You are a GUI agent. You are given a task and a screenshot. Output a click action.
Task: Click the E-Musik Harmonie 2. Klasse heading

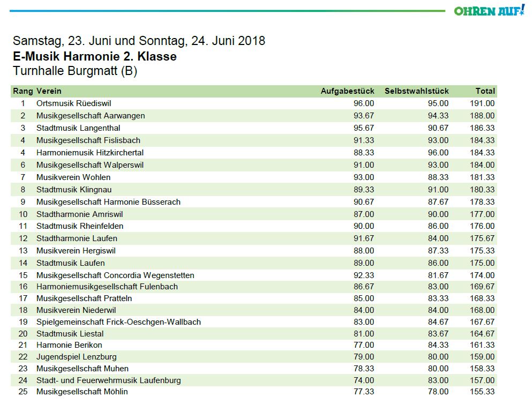[x=95, y=56]
